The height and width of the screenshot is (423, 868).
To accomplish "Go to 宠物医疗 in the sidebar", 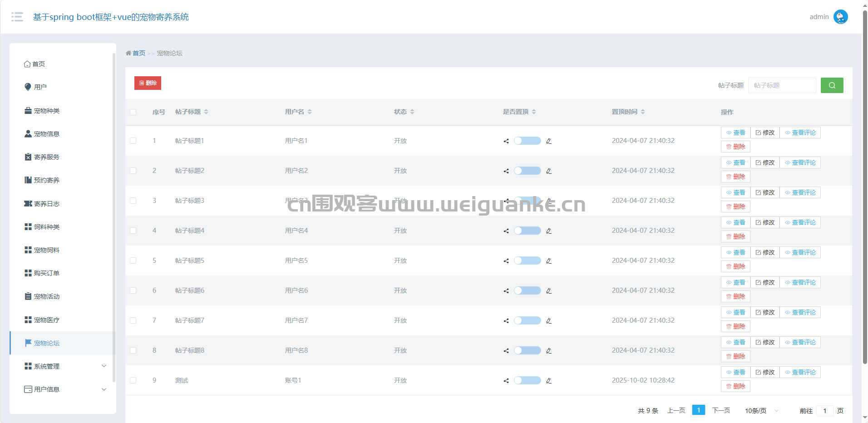I will (46, 320).
